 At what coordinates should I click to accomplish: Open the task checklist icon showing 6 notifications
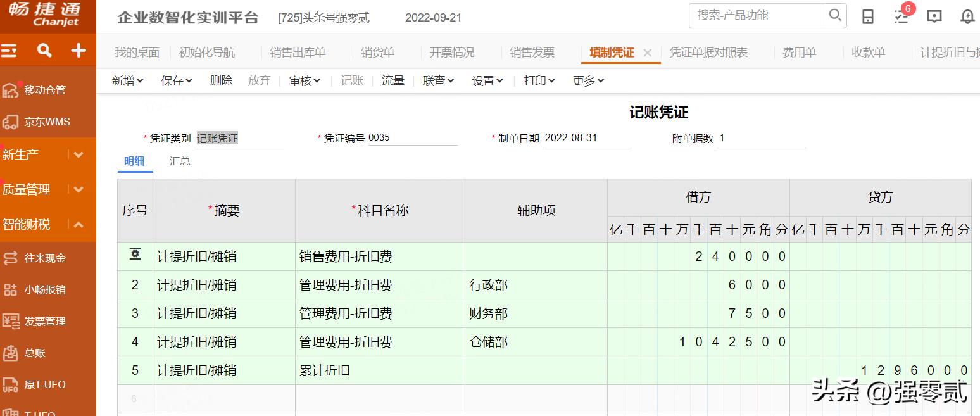pyautogui.click(x=901, y=17)
